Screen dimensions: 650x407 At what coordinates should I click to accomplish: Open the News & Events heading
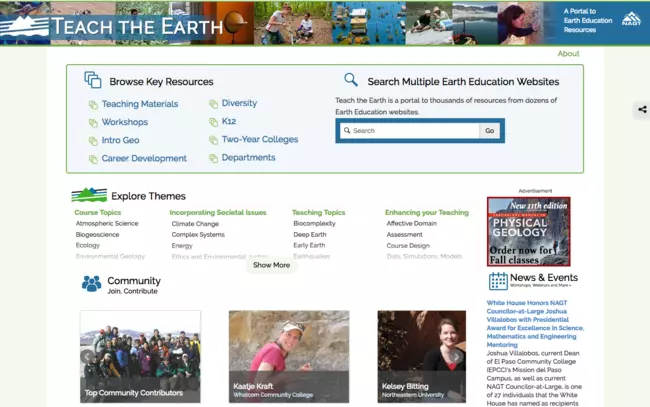tap(544, 277)
